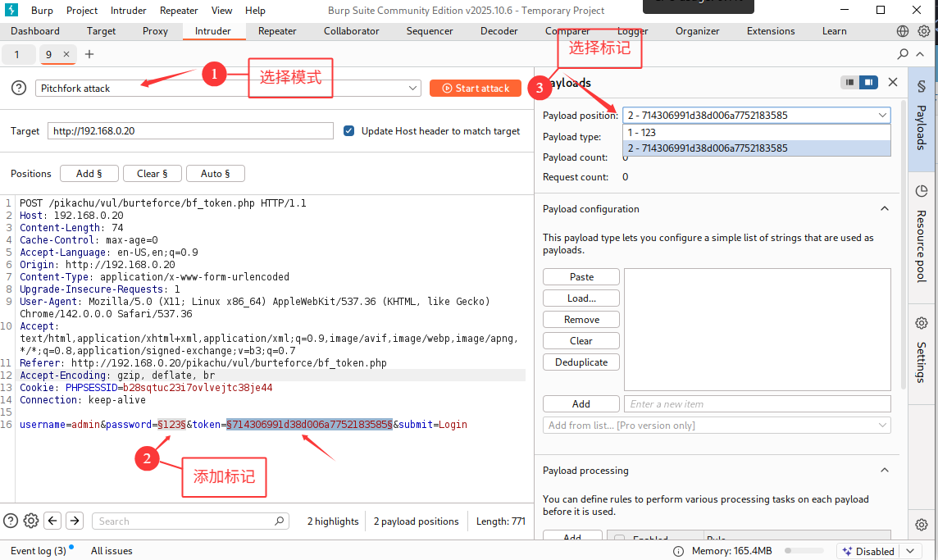Viewport: 938px width, 560px height.
Task: Click the request Search input field
Action: pos(190,521)
